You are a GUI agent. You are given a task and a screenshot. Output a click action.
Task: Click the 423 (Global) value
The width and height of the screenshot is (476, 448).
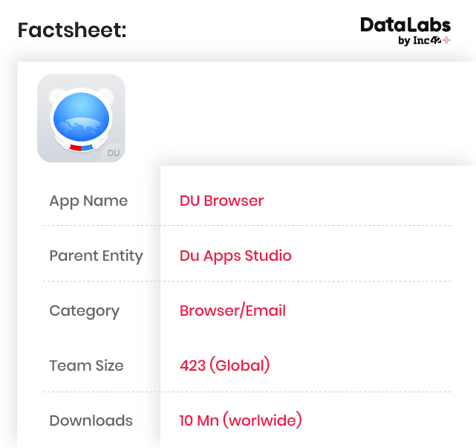[x=224, y=366]
